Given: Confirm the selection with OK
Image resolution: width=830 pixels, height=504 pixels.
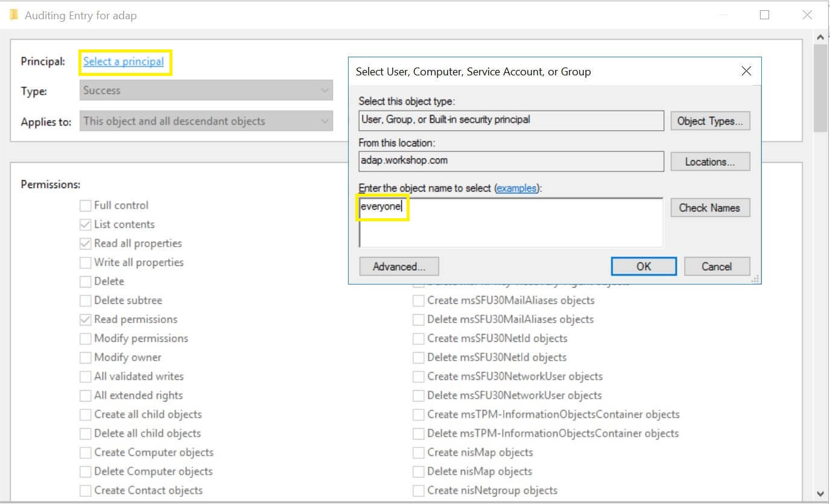Looking at the screenshot, I should point(644,266).
